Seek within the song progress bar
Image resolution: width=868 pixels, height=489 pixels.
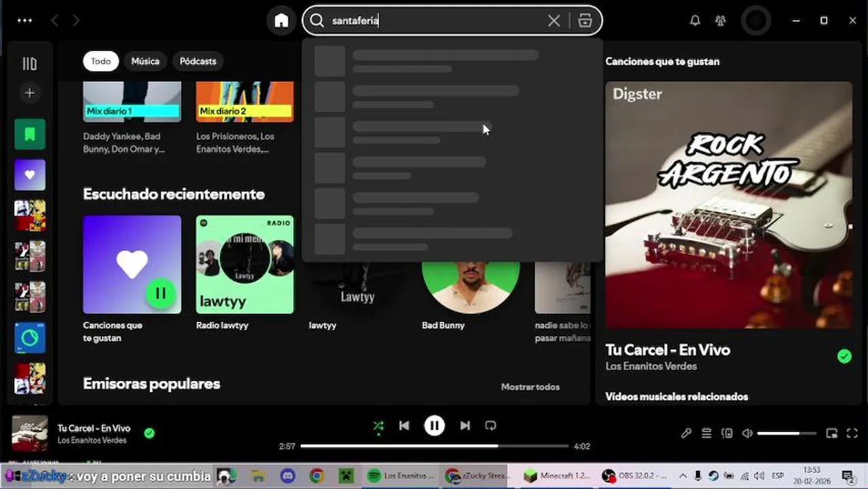435,446
